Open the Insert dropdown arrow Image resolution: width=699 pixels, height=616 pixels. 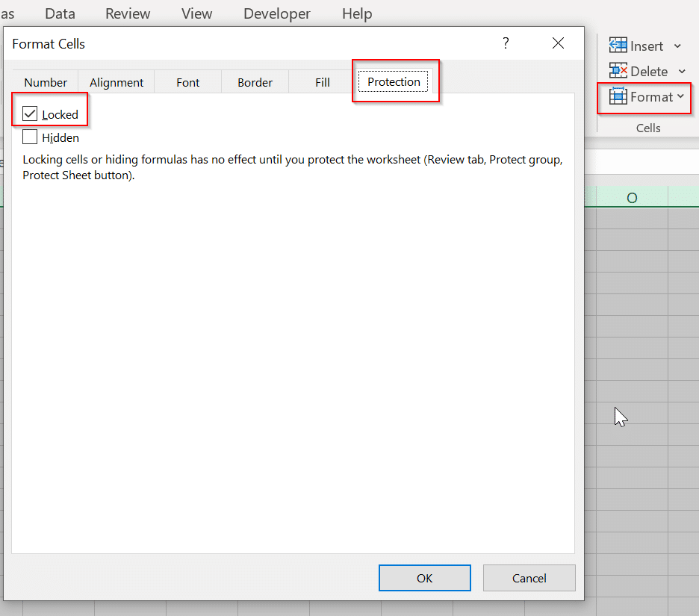tap(678, 46)
